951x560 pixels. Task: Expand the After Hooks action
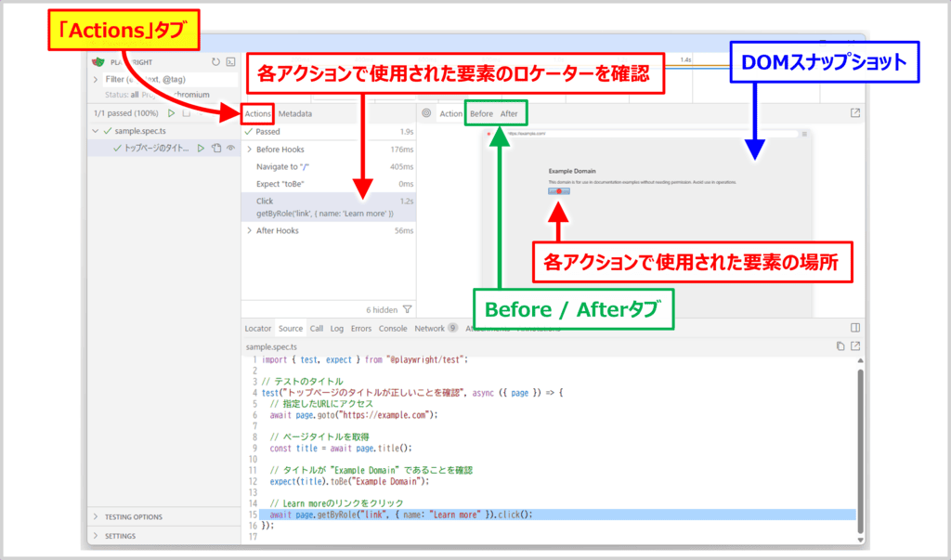point(249,230)
